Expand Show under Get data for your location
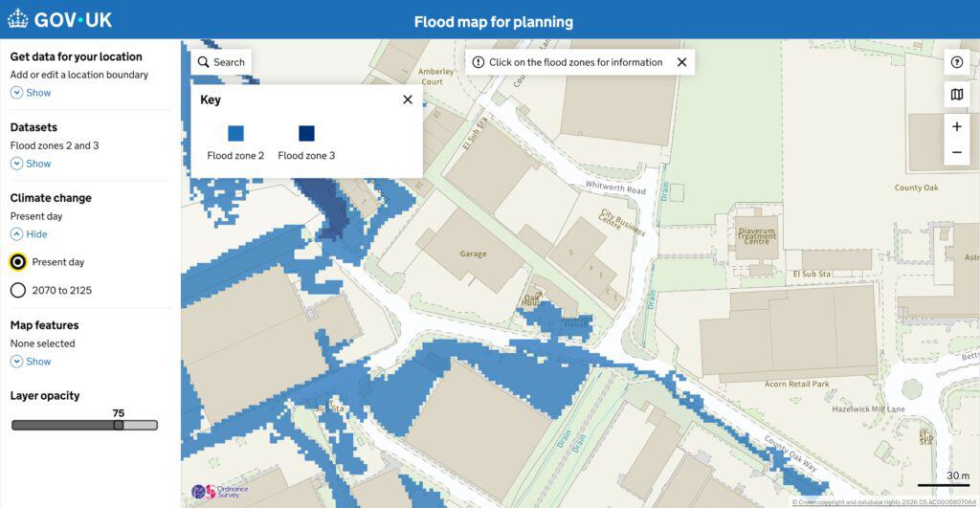 [x=31, y=93]
